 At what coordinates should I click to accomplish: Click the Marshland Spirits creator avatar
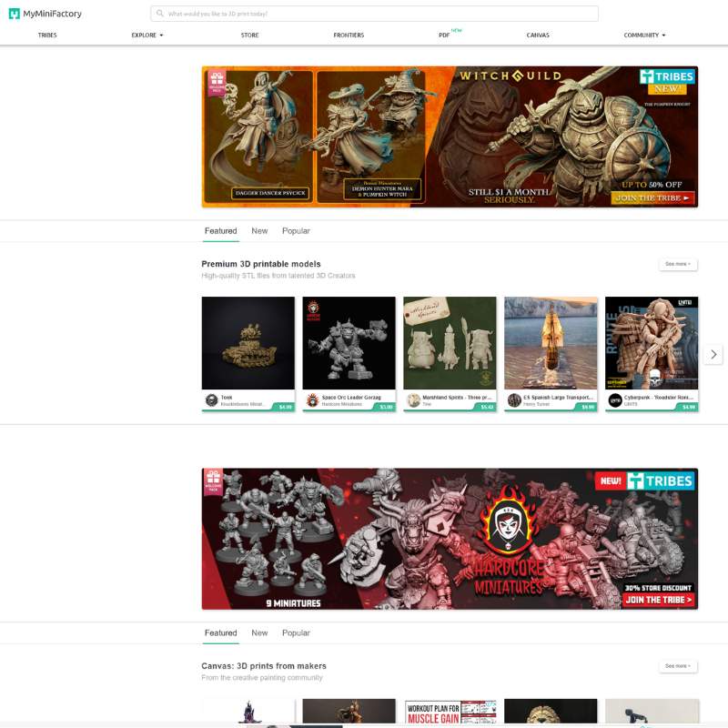point(413,400)
